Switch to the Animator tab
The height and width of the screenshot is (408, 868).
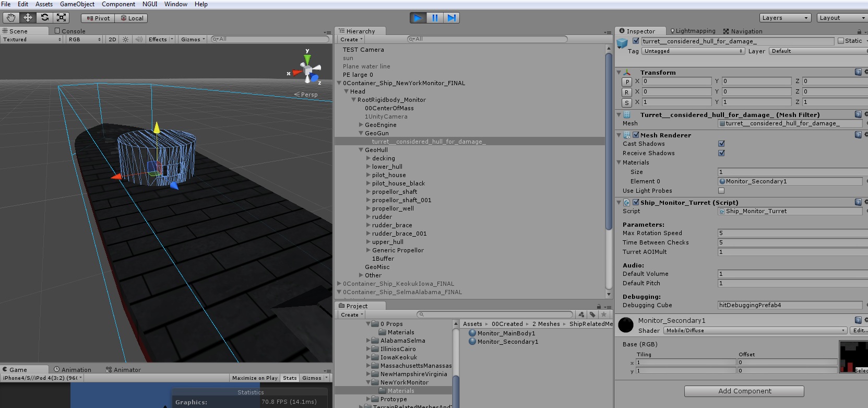click(123, 370)
